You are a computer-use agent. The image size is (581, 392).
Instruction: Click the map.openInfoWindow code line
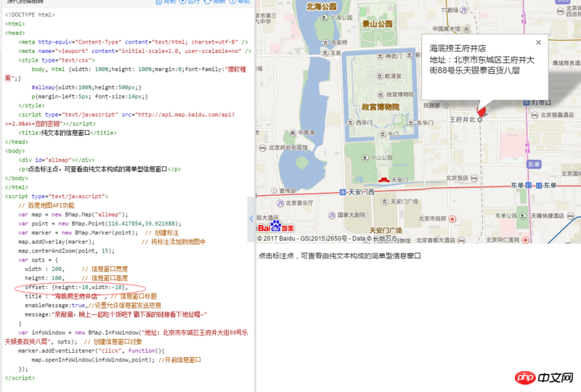tap(116, 360)
